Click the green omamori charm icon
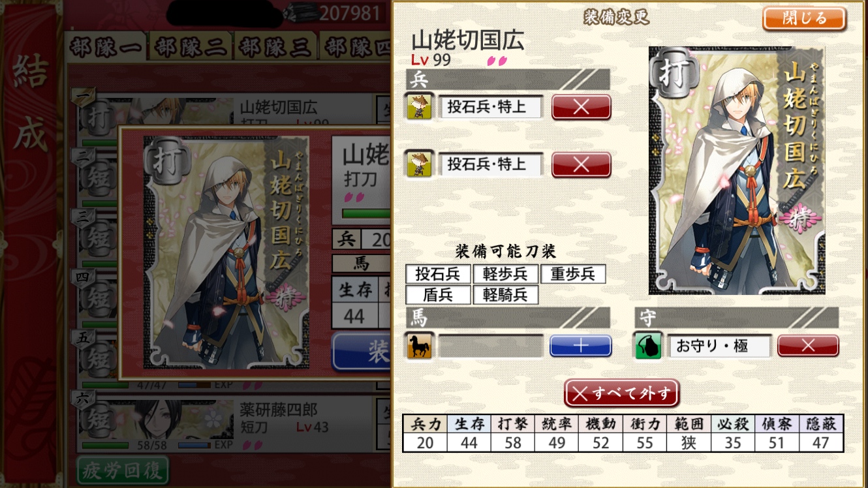The height and width of the screenshot is (488, 868). (649, 346)
